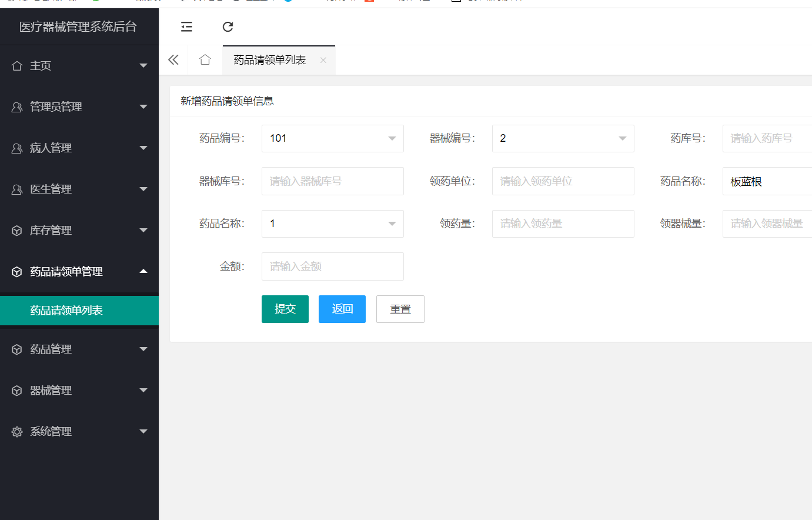Open the 系统管理 sidebar menu item
Viewport: 812px width, 520px height.
79,432
